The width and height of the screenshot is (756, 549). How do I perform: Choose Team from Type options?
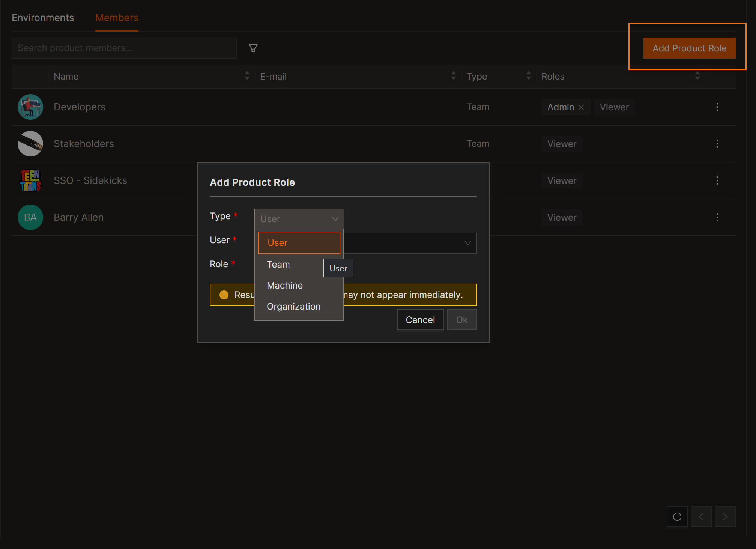[x=278, y=265]
